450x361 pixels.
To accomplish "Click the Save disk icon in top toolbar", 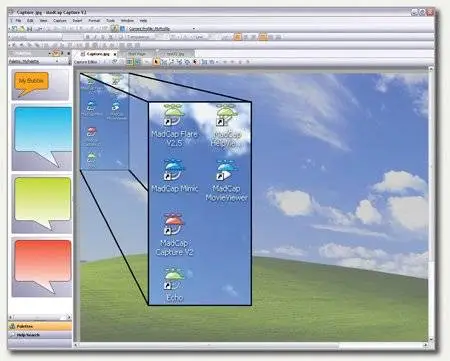I will coord(29,29).
